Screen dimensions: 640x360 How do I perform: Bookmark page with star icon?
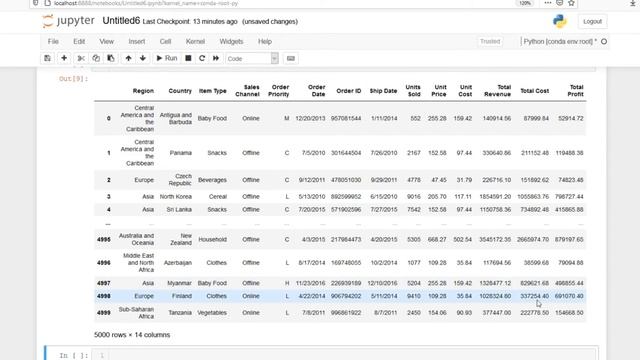(571, 3)
